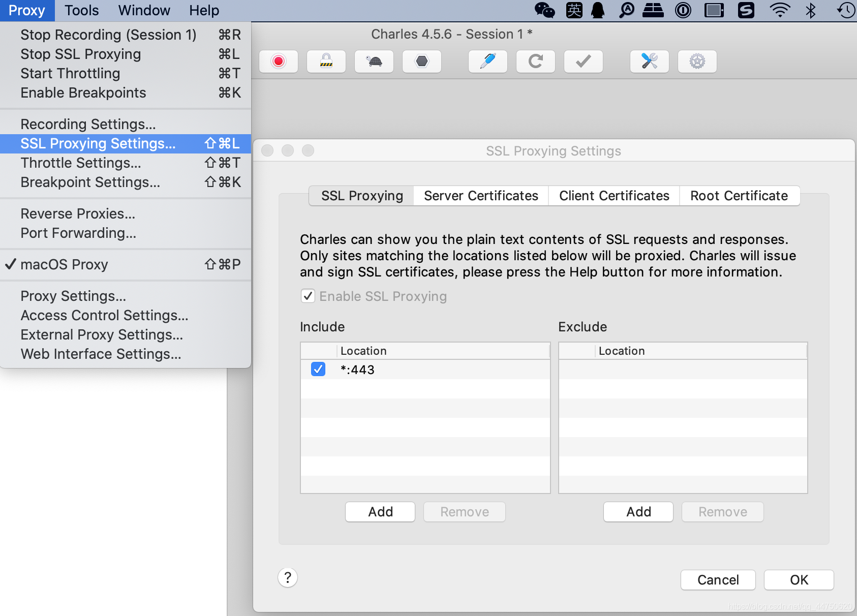Open Breakpoint Settings... menu item
The image size is (857, 616).
(126, 182)
